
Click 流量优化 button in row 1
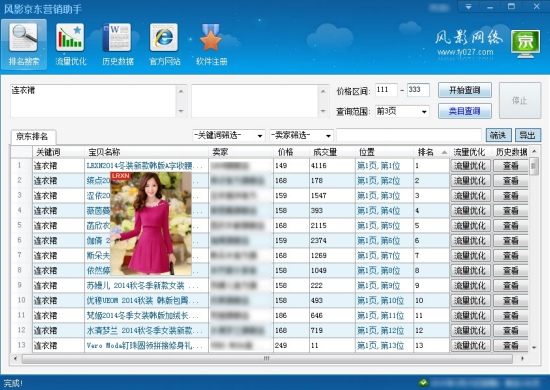tap(470, 166)
